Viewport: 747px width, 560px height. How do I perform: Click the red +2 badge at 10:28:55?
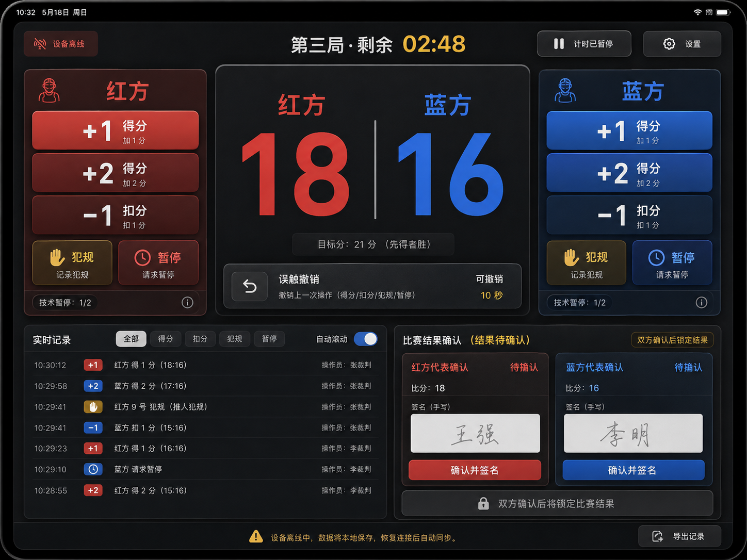(x=93, y=490)
